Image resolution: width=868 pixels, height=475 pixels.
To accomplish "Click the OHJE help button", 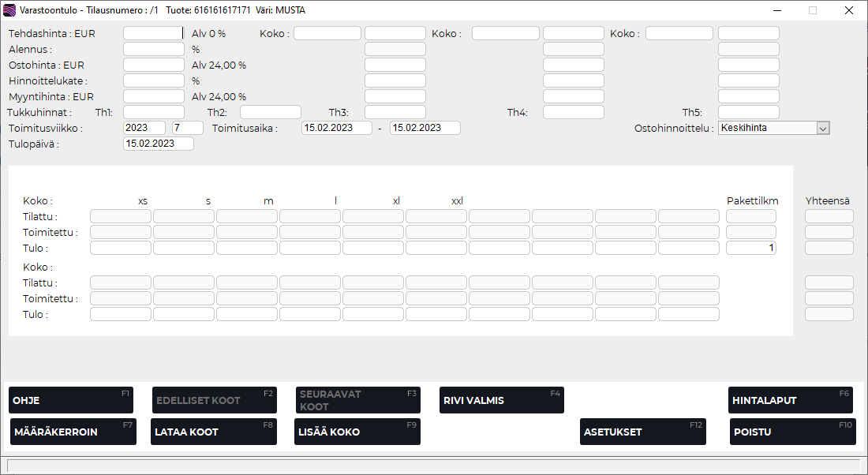I will click(x=71, y=400).
